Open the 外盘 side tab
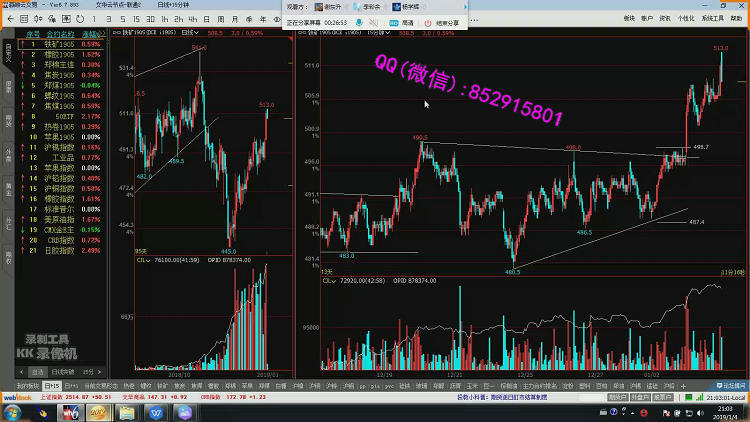 (x=8, y=155)
